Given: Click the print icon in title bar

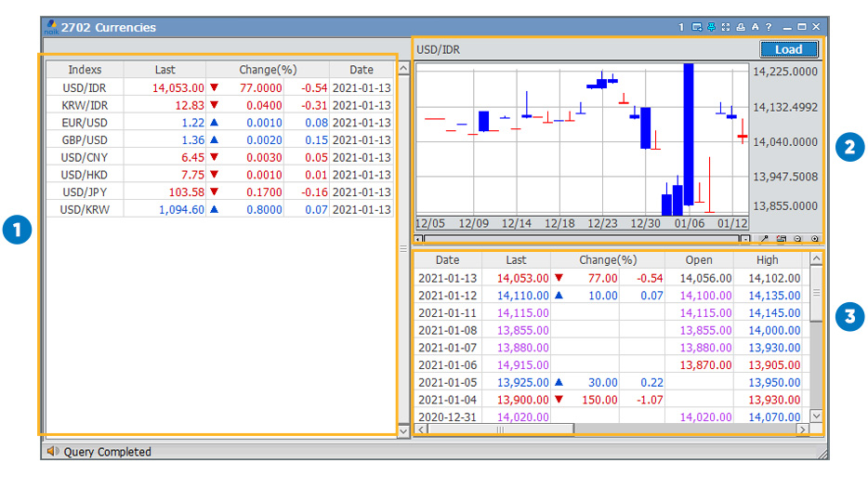Looking at the screenshot, I should pos(741,27).
